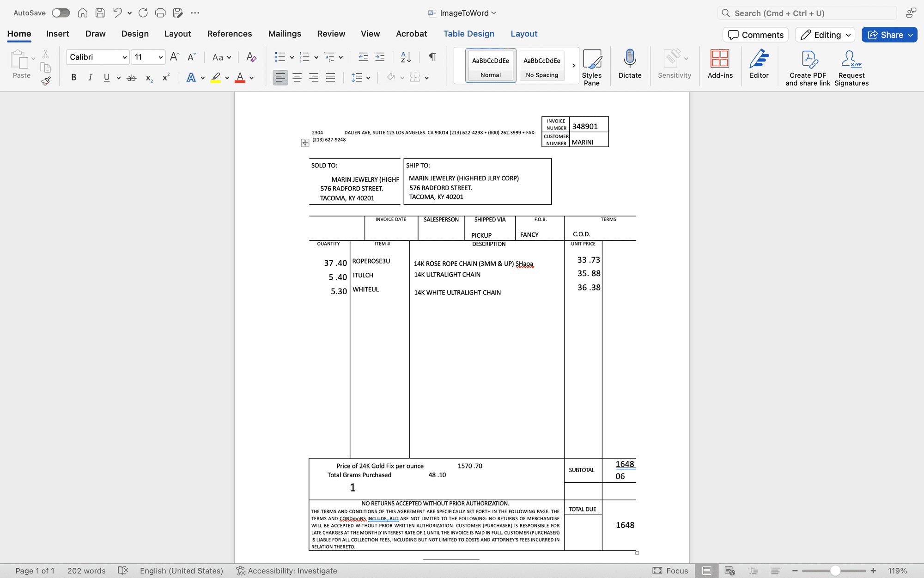The width and height of the screenshot is (924, 578).
Task: Expand the font color dropdown arrow
Action: click(251, 77)
